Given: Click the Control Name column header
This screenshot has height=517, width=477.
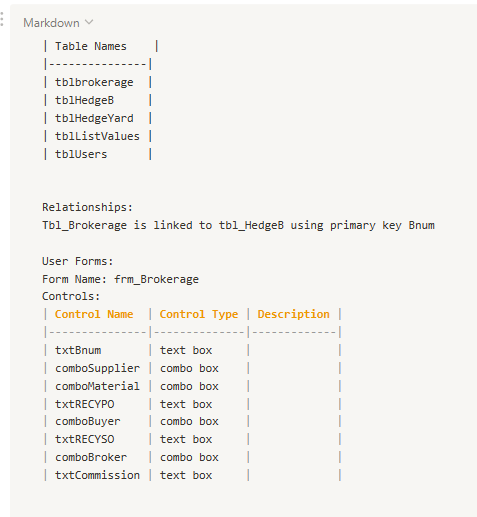Looking at the screenshot, I should tap(94, 314).
